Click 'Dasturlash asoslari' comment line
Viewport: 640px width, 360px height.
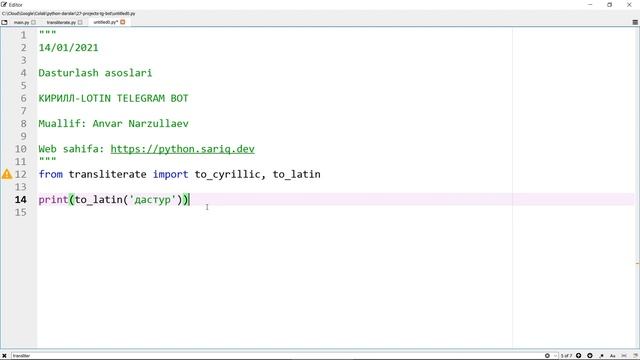pyautogui.click(x=95, y=73)
